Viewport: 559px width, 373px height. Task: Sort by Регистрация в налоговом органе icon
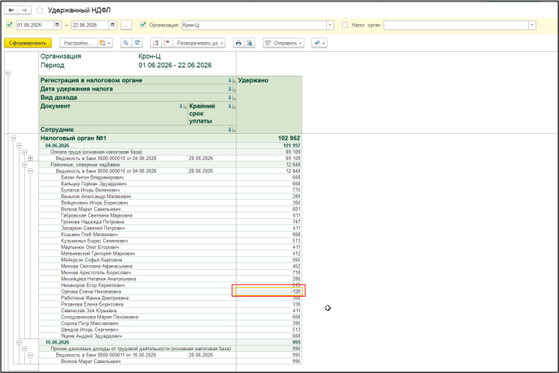[232, 81]
